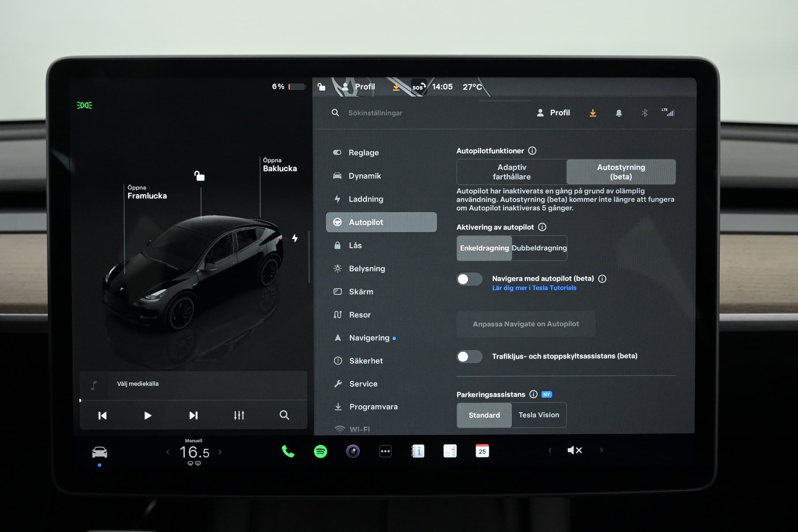This screenshot has width=798, height=532.
Task: Open the Dynamik settings section
Action: coord(381,176)
